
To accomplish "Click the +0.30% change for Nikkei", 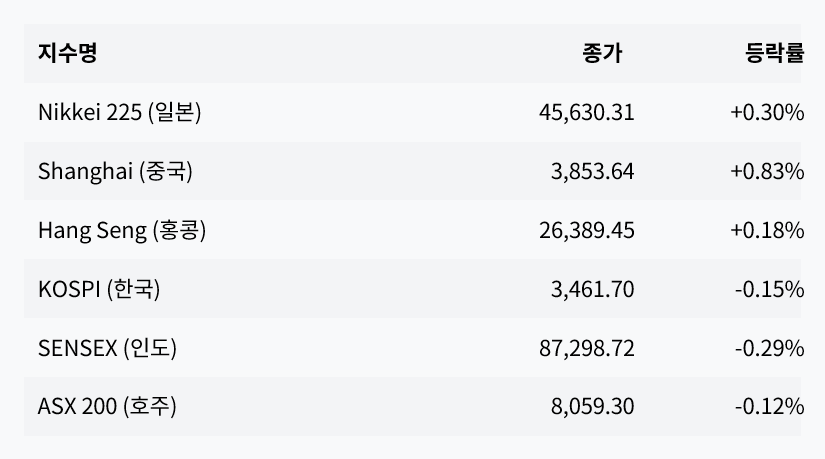I will 767,112.
